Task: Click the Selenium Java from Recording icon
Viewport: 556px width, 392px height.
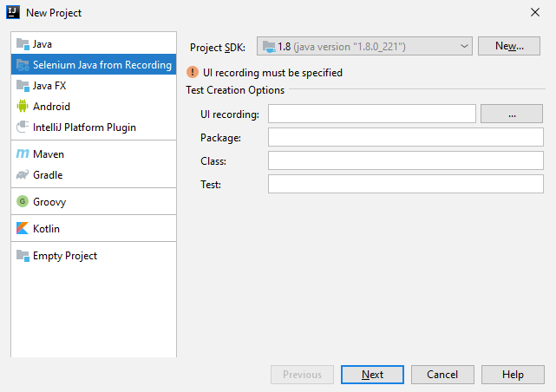Action: coord(23,65)
